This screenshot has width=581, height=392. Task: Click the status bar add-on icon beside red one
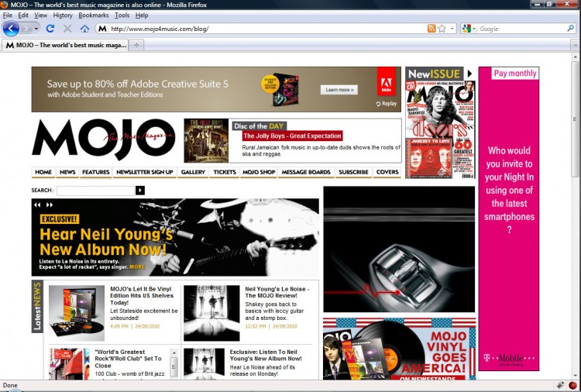(561, 385)
